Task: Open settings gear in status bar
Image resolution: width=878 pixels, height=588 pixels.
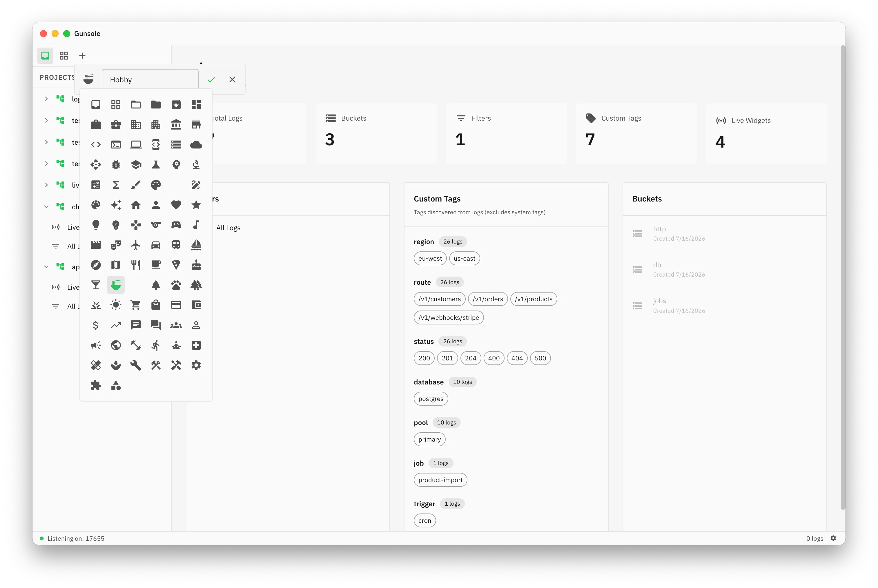Action: (833, 538)
